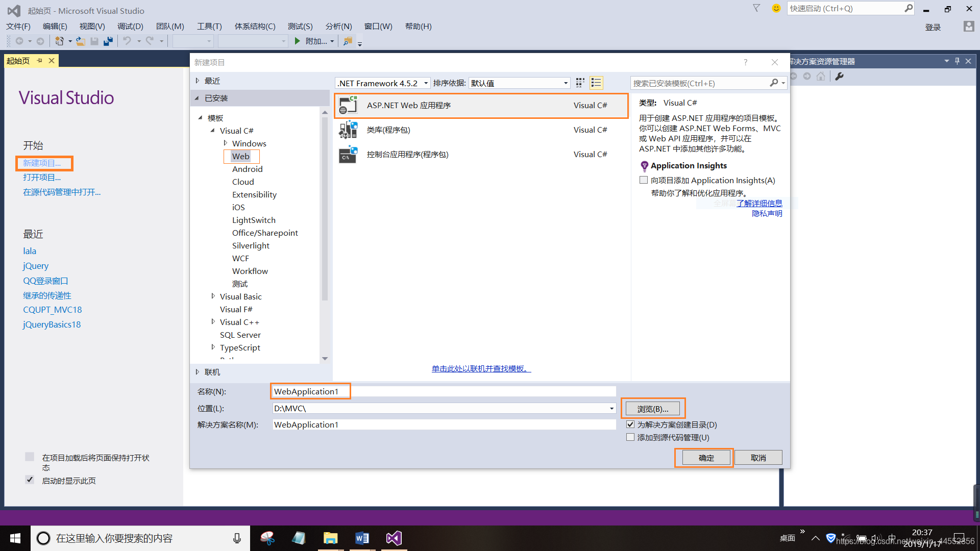Toggle 添加到源代码管理 checkbox
The width and height of the screenshot is (980, 551).
(x=629, y=437)
